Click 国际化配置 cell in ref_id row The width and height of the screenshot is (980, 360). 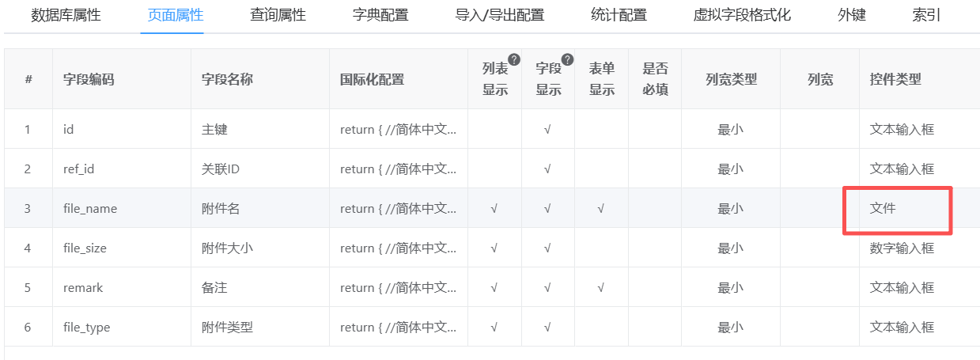coord(398,169)
